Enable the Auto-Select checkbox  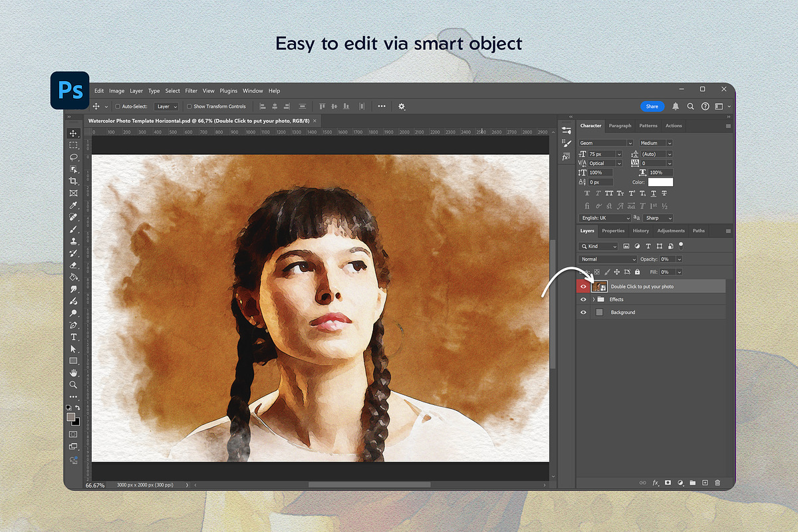(118, 106)
